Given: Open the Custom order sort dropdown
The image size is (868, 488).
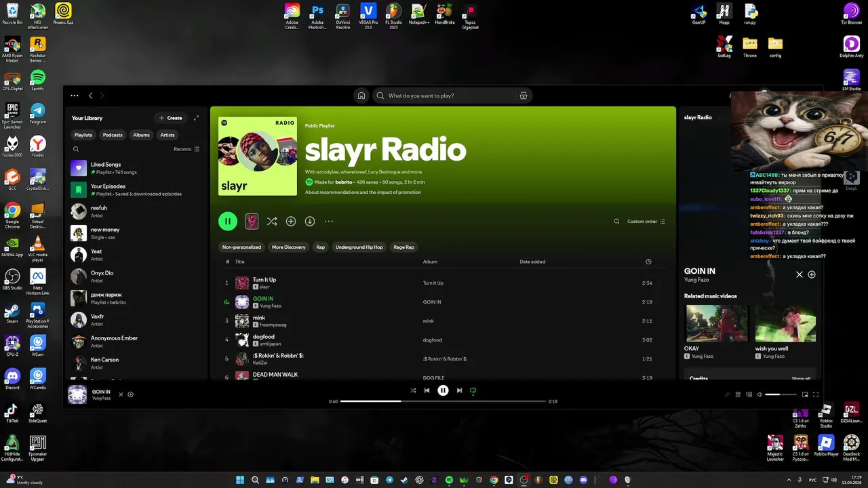Looking at the screenshot, I should [x=646, y=221].
